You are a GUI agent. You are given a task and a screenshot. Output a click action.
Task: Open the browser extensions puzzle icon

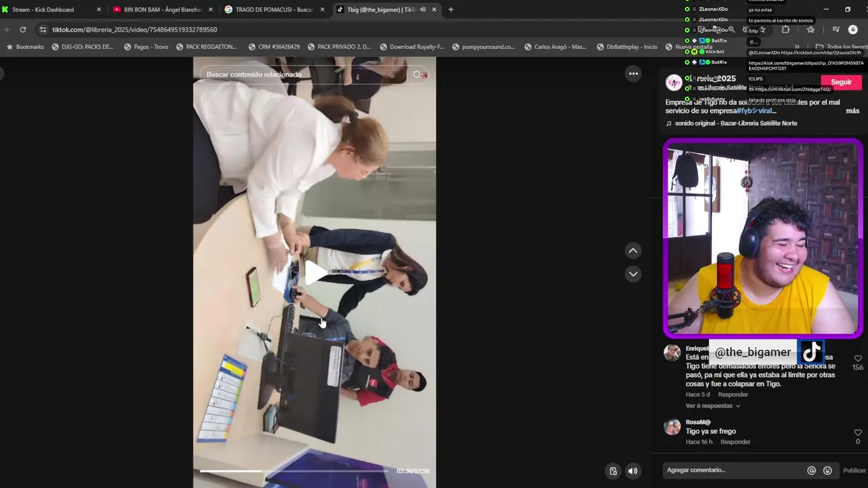point(785,30)
